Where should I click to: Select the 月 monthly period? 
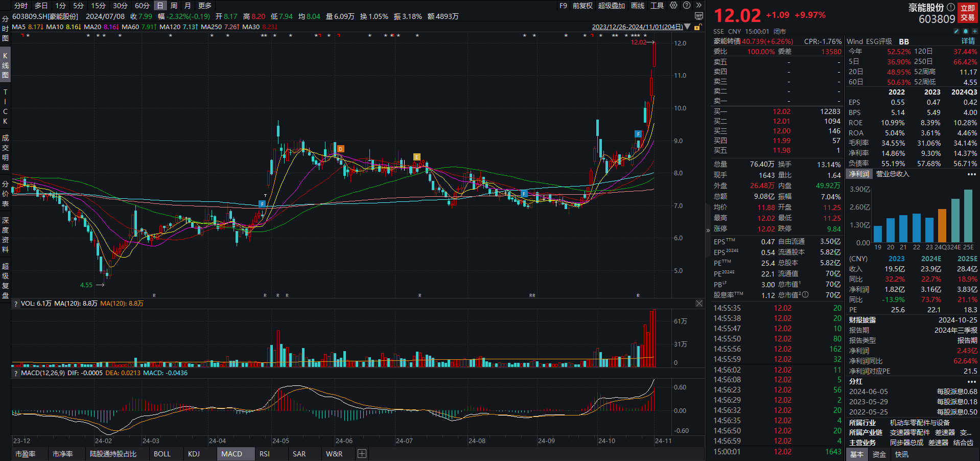click(188, 6)
